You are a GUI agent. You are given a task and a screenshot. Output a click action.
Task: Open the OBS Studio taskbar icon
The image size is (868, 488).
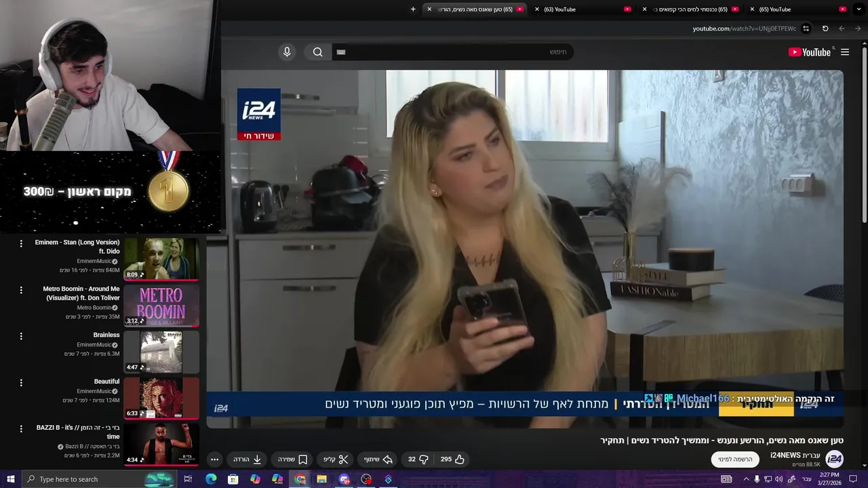367,479
